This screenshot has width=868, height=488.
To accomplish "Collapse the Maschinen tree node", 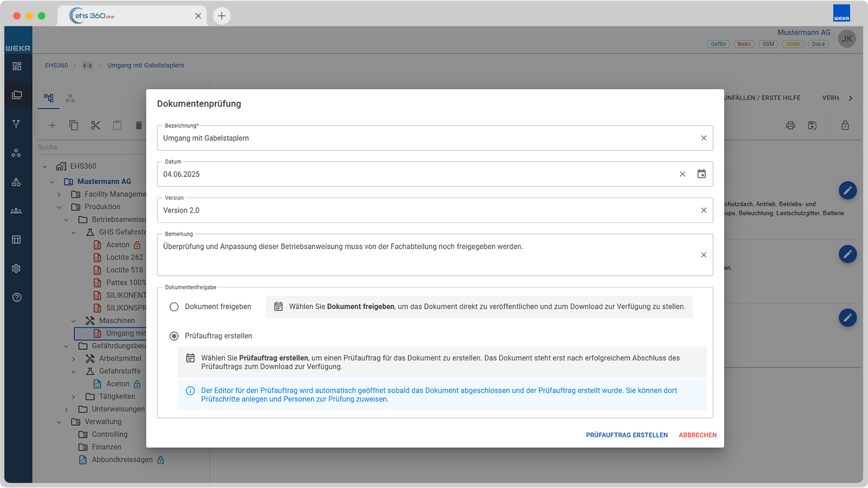I will coord(74,321).
